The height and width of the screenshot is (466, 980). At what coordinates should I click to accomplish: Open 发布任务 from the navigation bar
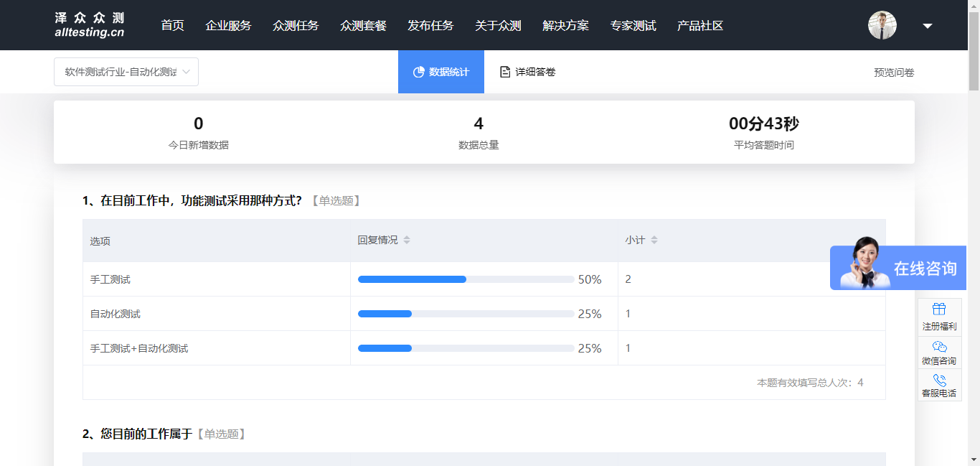(430, 25)
